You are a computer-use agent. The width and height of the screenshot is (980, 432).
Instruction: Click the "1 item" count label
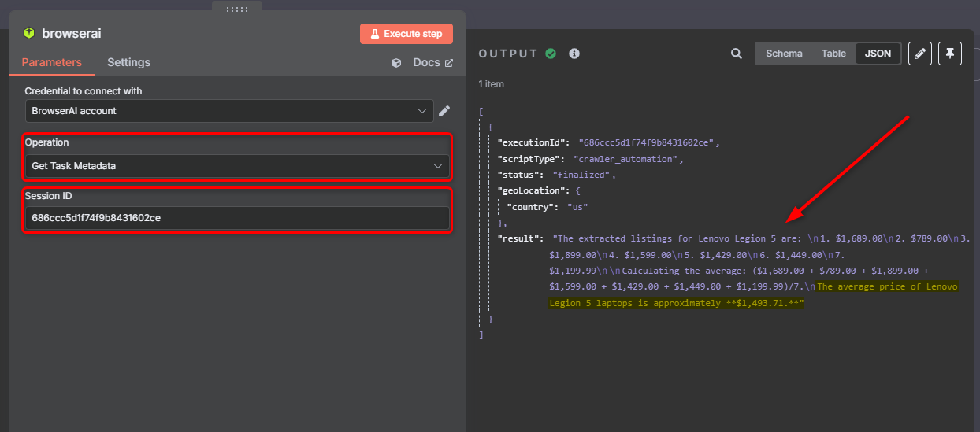click(x=492, y=84)
